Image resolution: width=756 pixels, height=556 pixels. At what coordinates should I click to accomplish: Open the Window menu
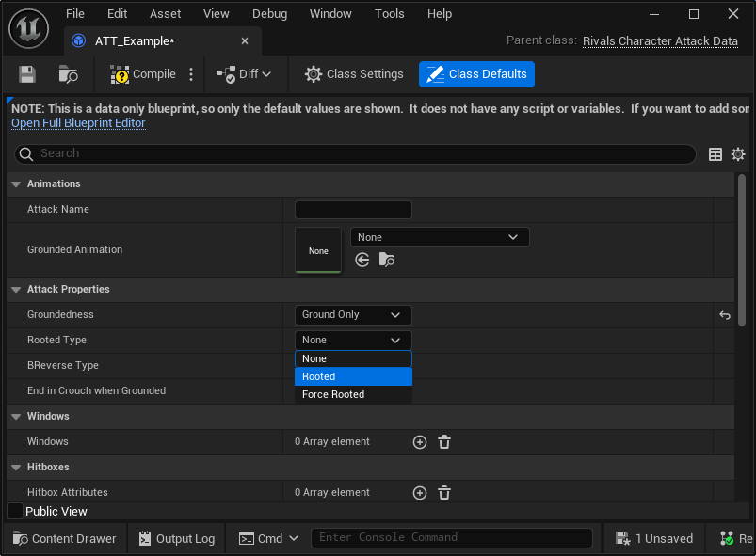(330, 14)
